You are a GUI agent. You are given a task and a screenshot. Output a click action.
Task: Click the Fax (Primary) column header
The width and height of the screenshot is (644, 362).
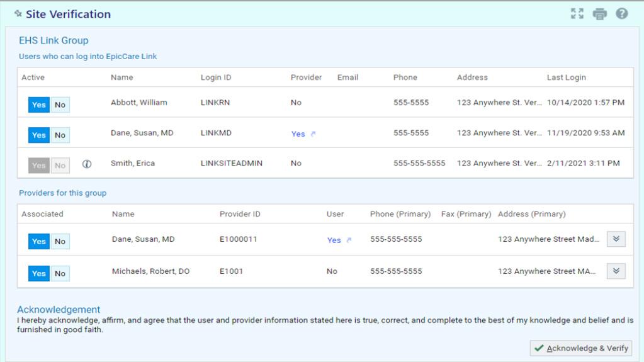click(x=466, y=213)
